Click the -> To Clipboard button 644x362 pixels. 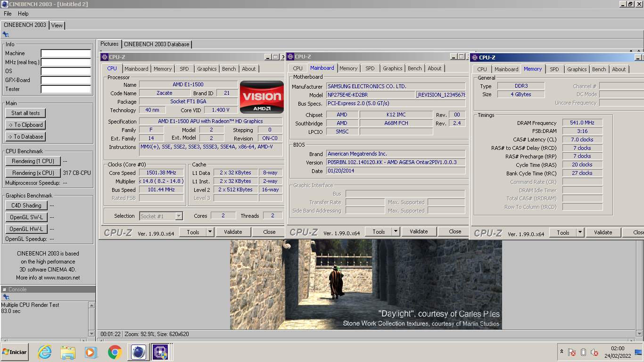(26, 125)
